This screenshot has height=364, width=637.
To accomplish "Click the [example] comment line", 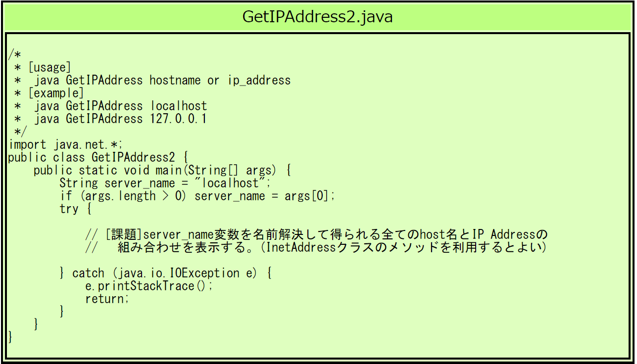I will point(56,93).
